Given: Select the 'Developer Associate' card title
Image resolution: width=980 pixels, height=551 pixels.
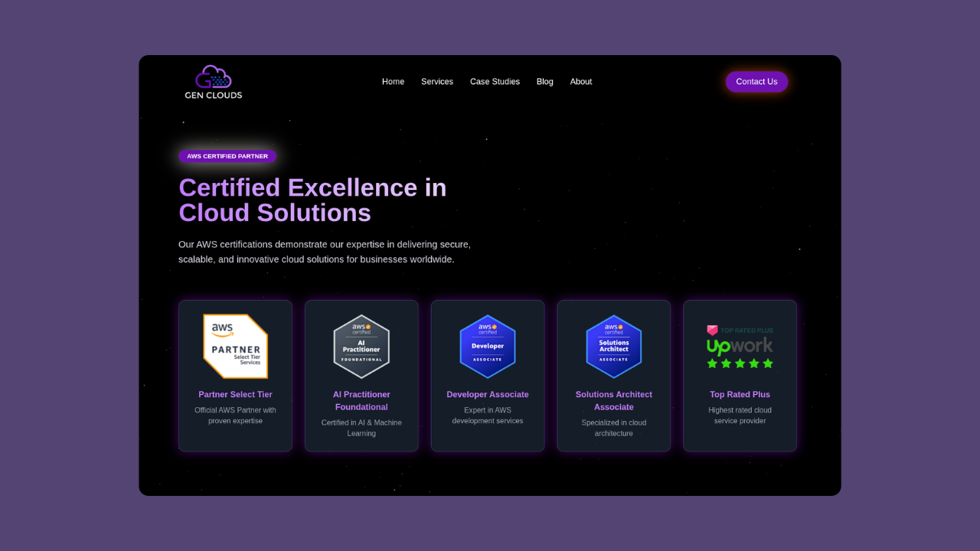Looking at the screenshot, I should [x=488, y=395].
